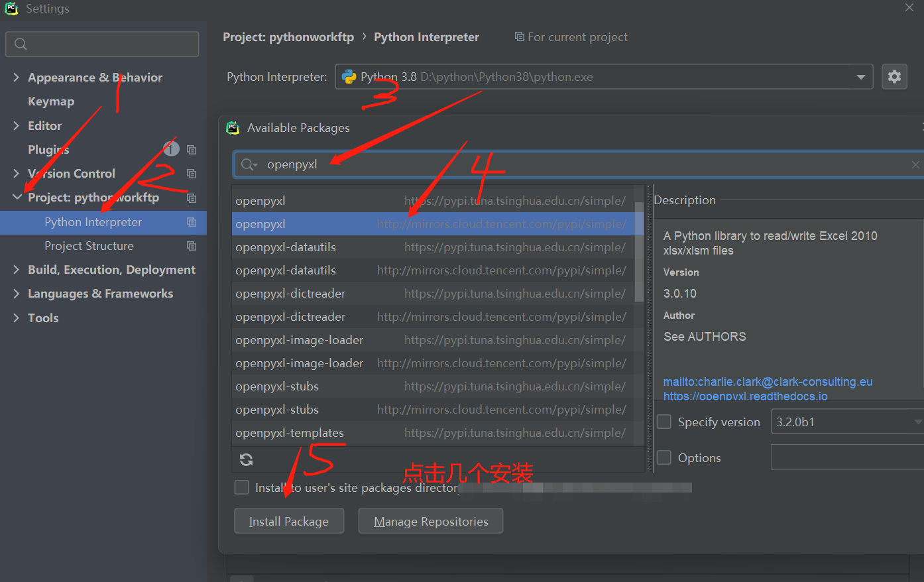Select Keymap settings page
Image resolution: width=924 pixels, height=582 pixels.
tap(51, 101)
